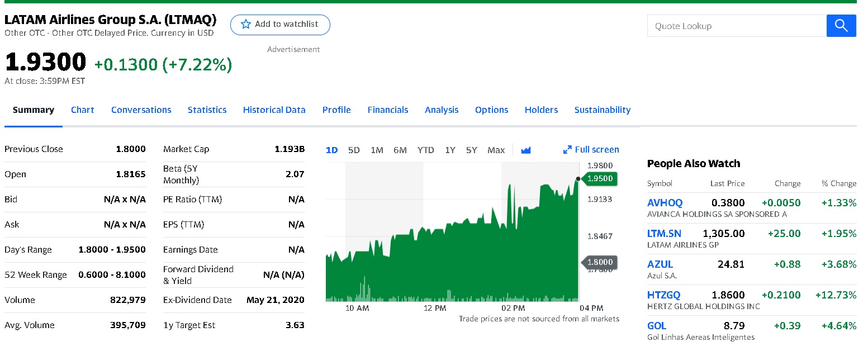Image resolution: width=868 pixels, height=346 pixels.
Task: Open the AVHOQ ticker link
Action: pos(665,202)
